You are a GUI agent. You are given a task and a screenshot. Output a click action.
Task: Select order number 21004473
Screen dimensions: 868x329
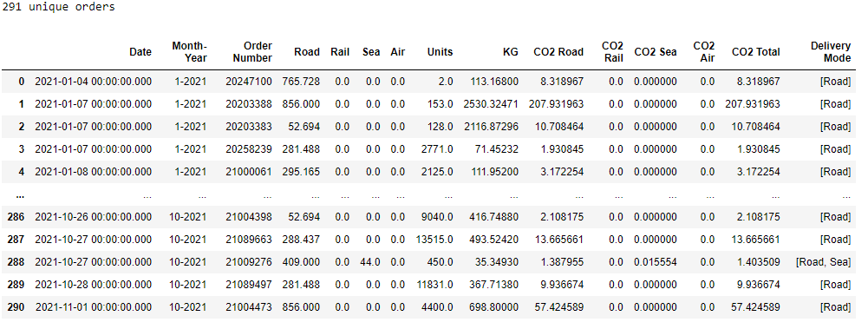(249, 306)
